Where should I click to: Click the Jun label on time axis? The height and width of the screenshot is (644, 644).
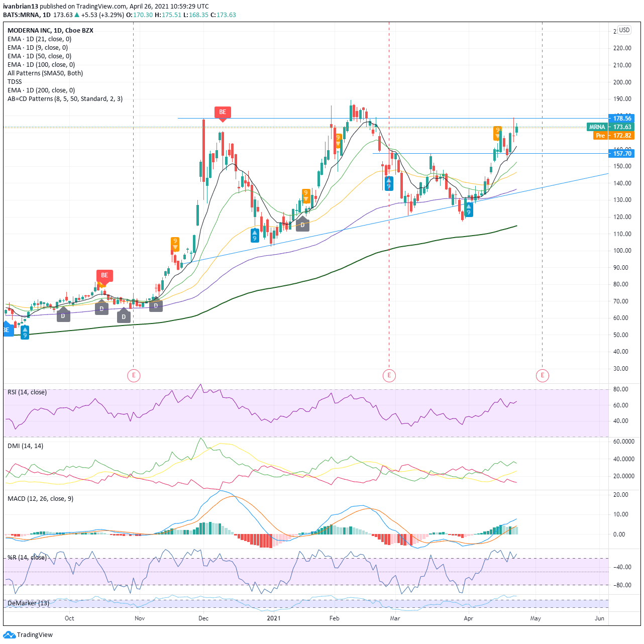[x=599, y=618]
